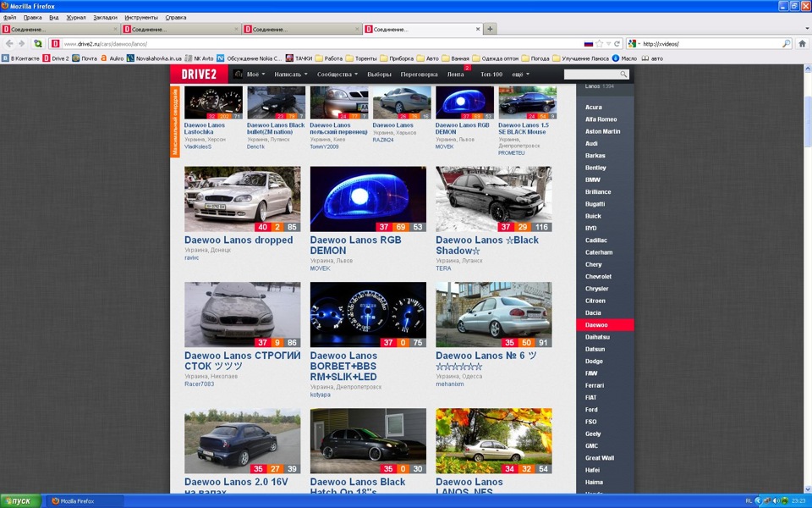Open the Aukro bookmark
This screenshot has width=812, height=508.
[x=112, y=58]
